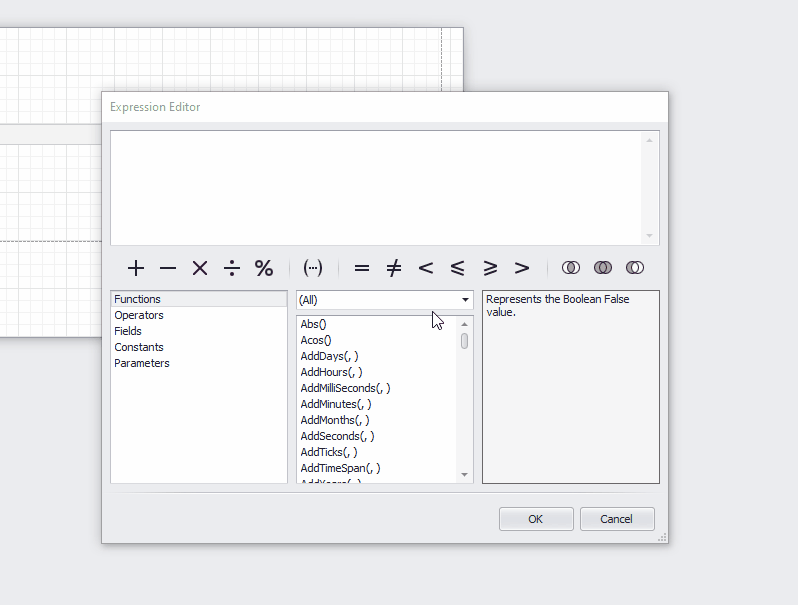The width and height of the screenshot is (798, 605).
Task: Insert the multiplication operator
Action: click(x=200, y=268)
